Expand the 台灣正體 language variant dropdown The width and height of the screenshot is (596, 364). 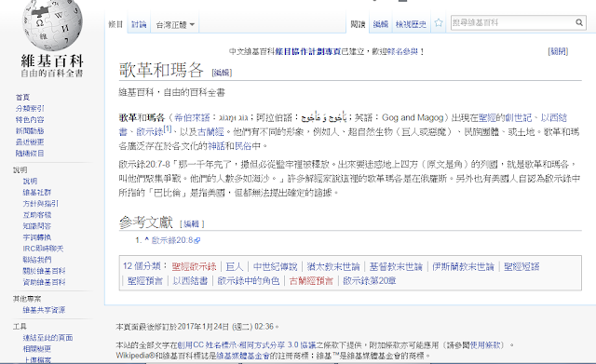point(175,25)
